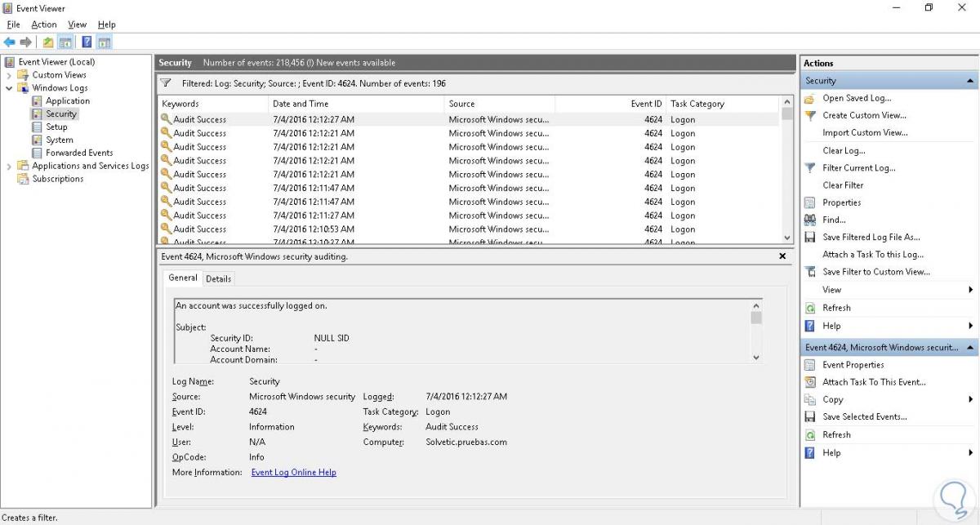
Task: Click the Save Filter to Custom View icon
Action: click(x=809, y=272)
